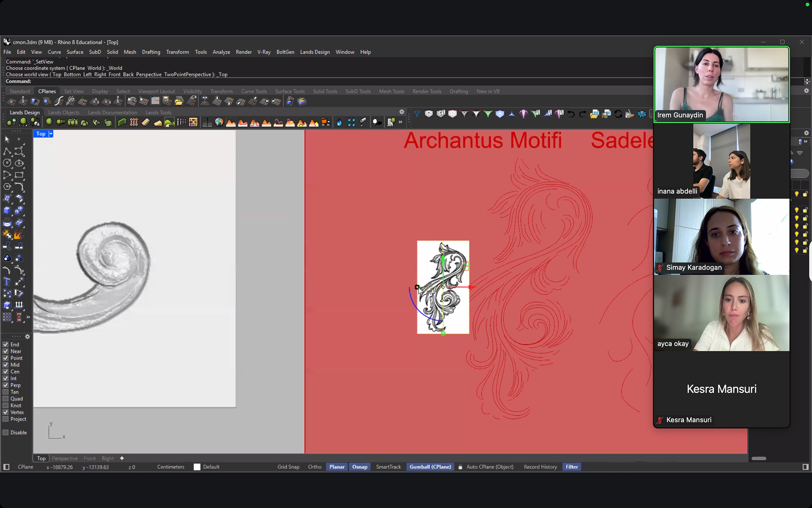
Task: Switch to the Set View toolbar tab
Action: coord(74,91)
